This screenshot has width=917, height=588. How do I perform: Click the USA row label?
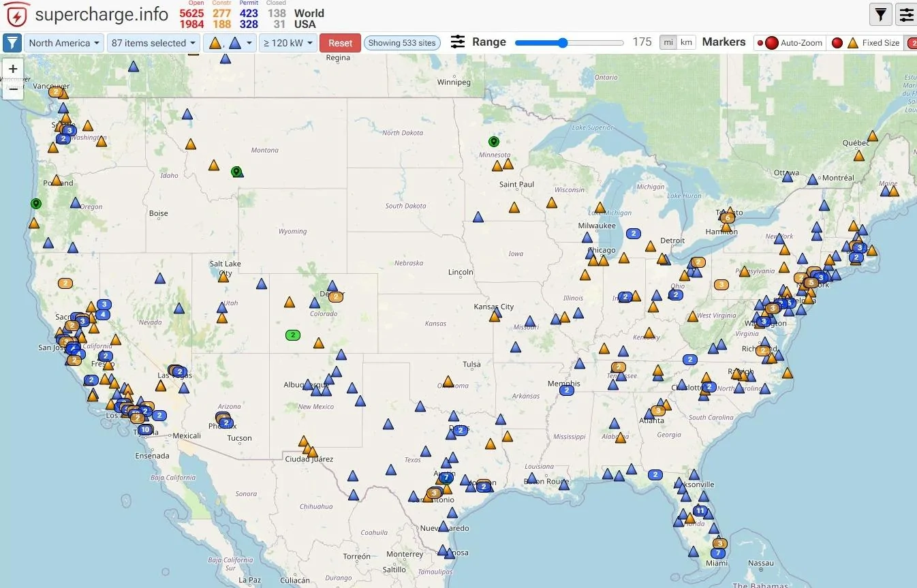coord(305,25)
